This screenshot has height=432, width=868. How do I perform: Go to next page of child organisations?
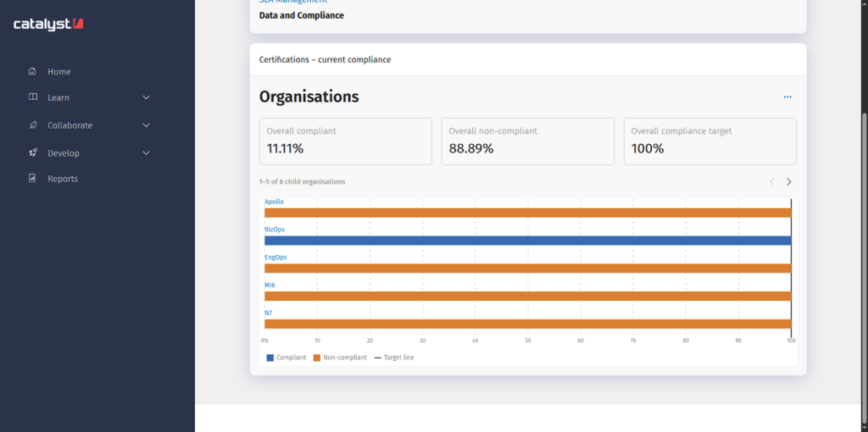[x=789, y=182]
